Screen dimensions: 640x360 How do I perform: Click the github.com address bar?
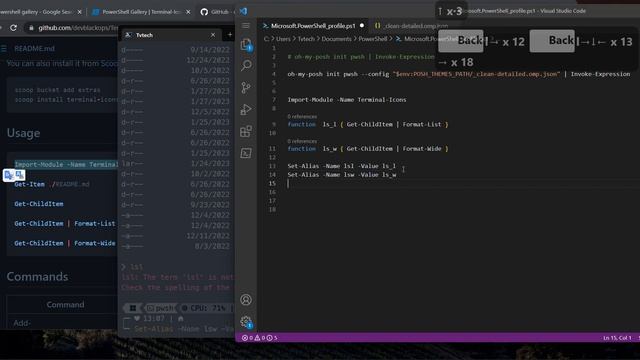click(x=78, y=28)
